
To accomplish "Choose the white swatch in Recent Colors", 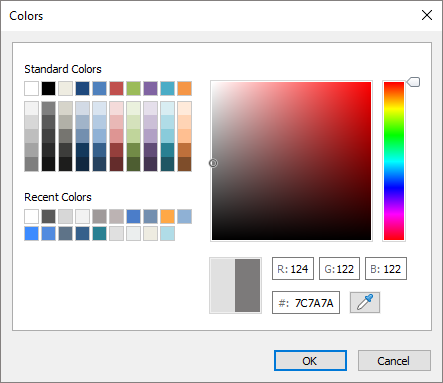I will coord(31,216).
